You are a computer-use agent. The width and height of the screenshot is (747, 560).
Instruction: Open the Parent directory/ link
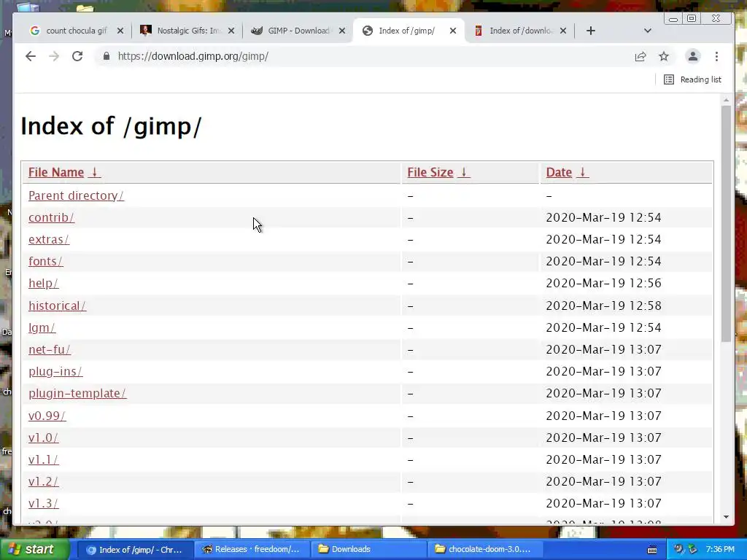(76, 195)
